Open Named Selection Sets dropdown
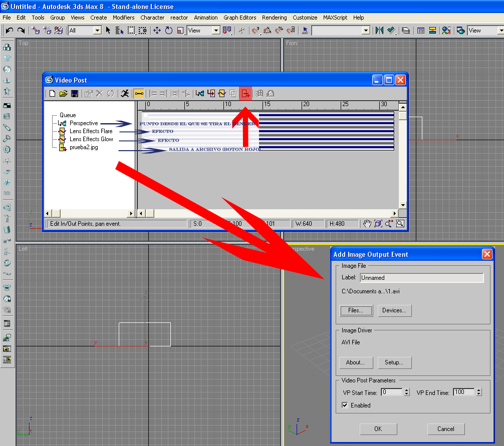 point(365,31)
